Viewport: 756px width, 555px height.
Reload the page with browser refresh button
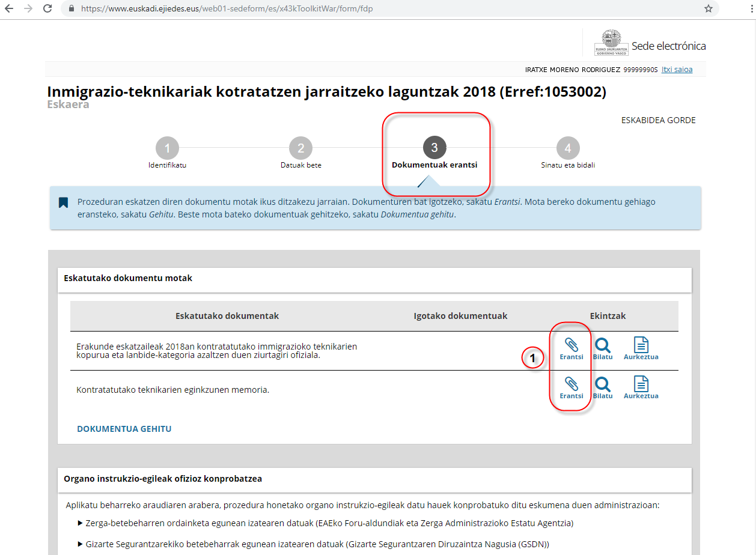pos(47,9)
